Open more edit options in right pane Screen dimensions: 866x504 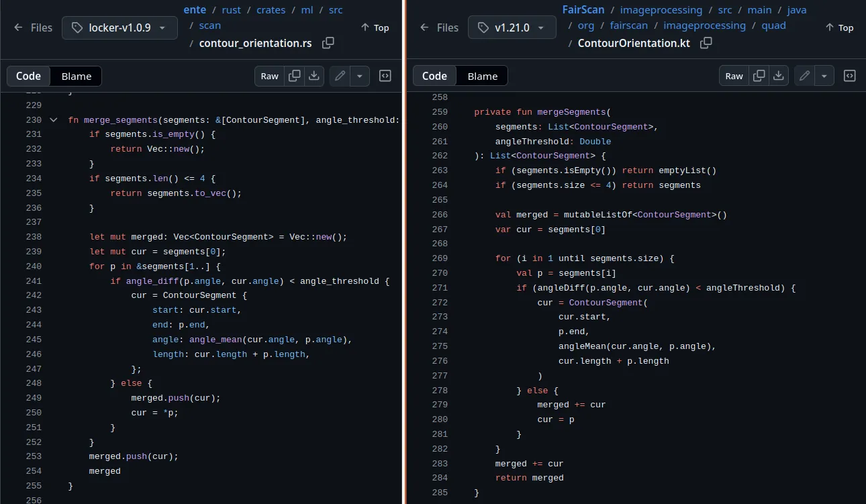coord(824,76)
